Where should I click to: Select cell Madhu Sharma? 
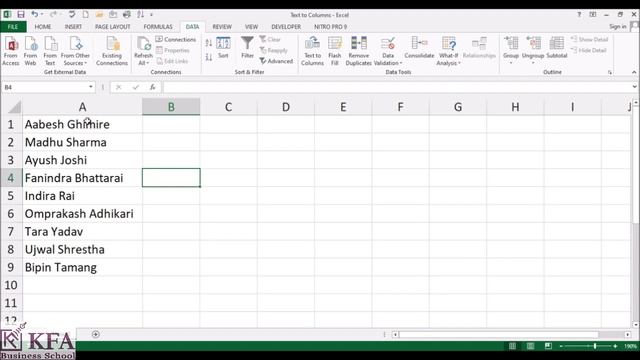tap(82, 142)
